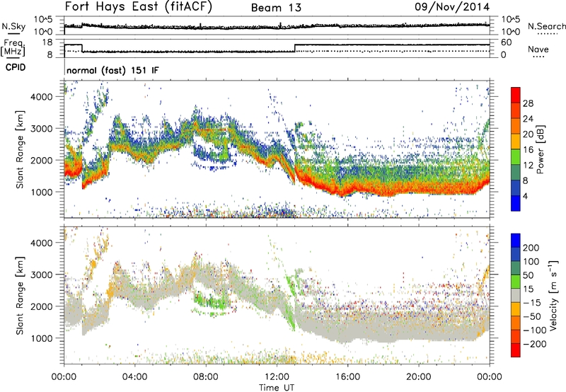Image resolution: width=566 pixels, height=392 pixels.
Task: Click the power panel 'Slant Range [km]' label
Action: coord(20,149)
